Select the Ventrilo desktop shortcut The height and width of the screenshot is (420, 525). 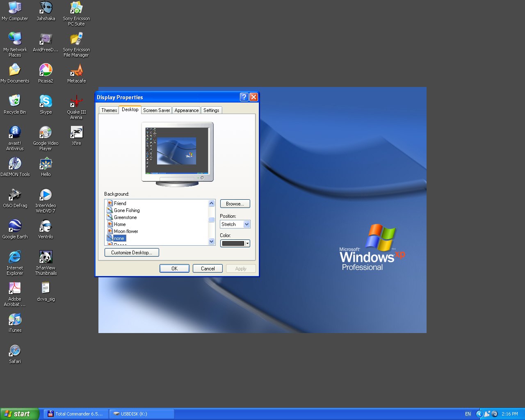[46, 229]
